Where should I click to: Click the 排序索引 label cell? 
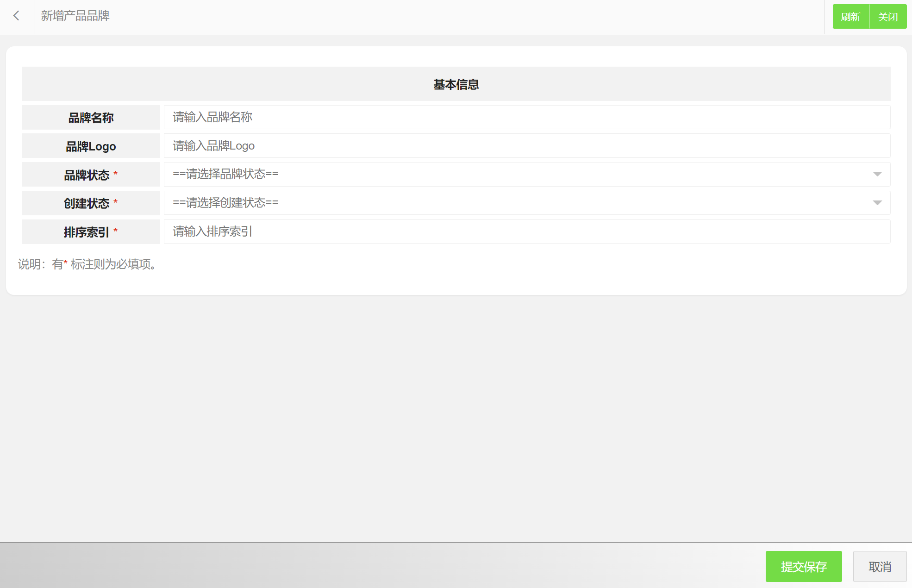click(x=91, y=232)
